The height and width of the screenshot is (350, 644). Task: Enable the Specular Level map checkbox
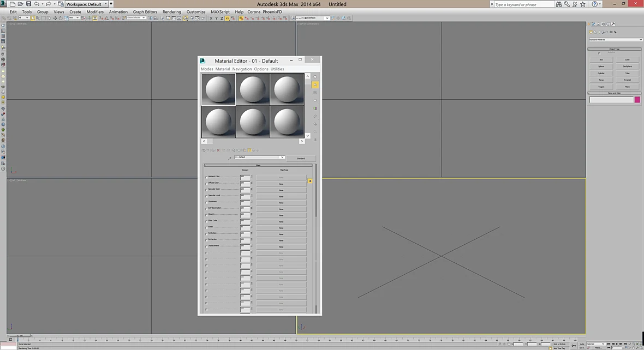point(206,196)
